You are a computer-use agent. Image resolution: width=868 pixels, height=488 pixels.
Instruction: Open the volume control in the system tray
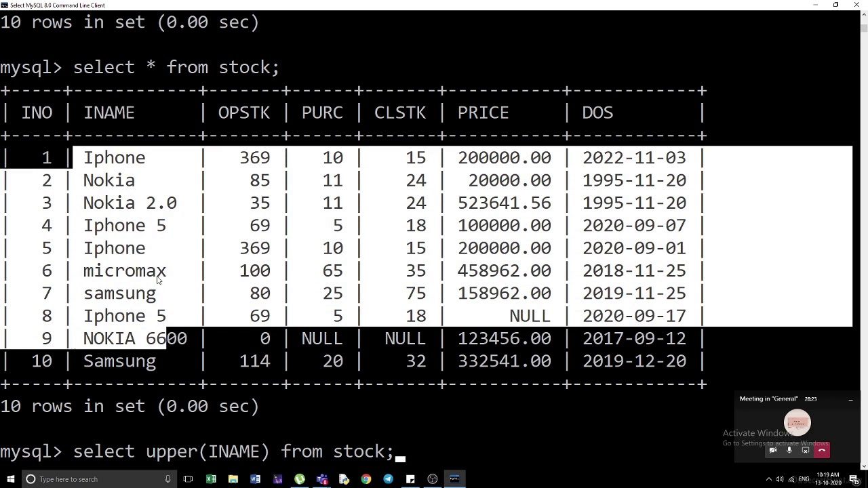click(780, 479)
